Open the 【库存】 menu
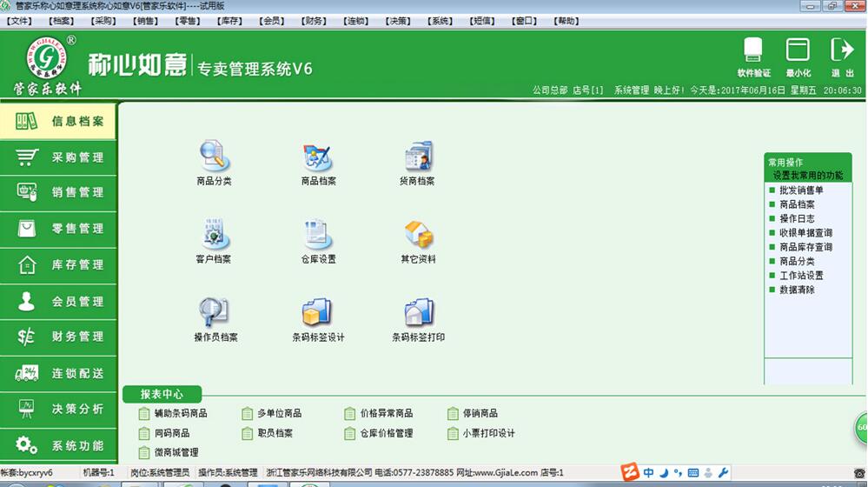Viewport: 868px width, 487px height. click(229, 21)
